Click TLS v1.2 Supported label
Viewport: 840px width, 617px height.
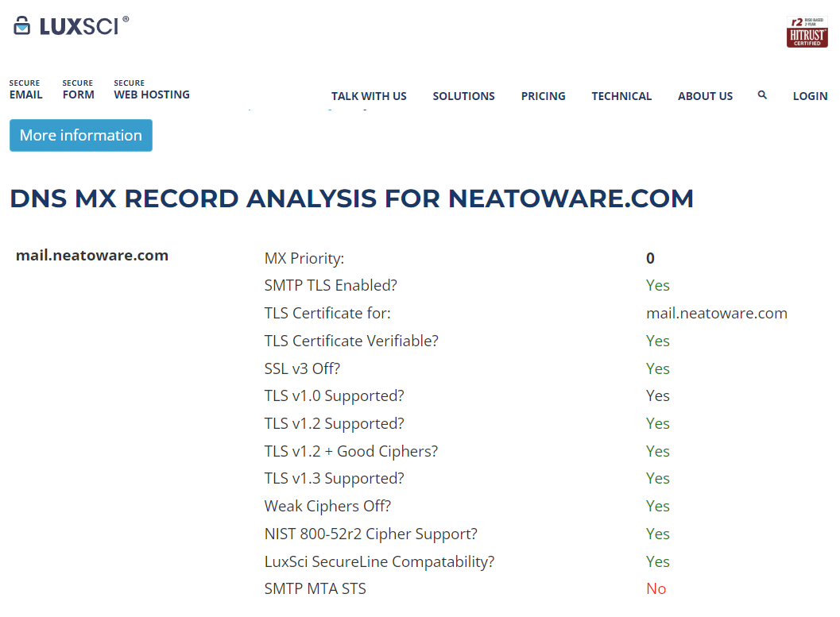pos(335,424)
